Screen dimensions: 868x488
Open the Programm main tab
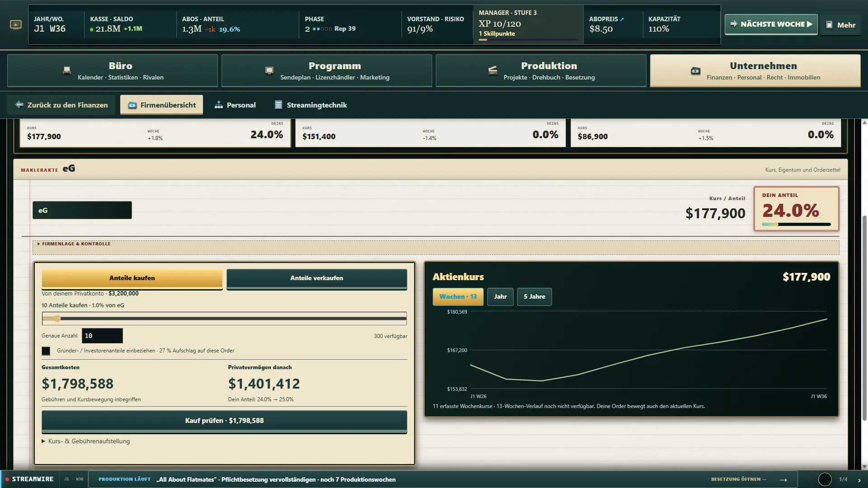(x=327, y=70)
